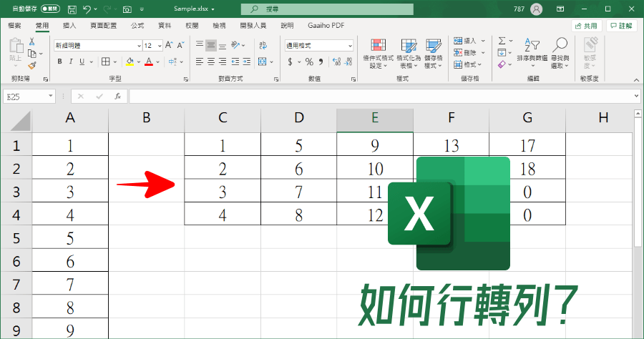Viewport: 644px width, 339px height.
Task: Toggle align right
Action: (223, 62)
